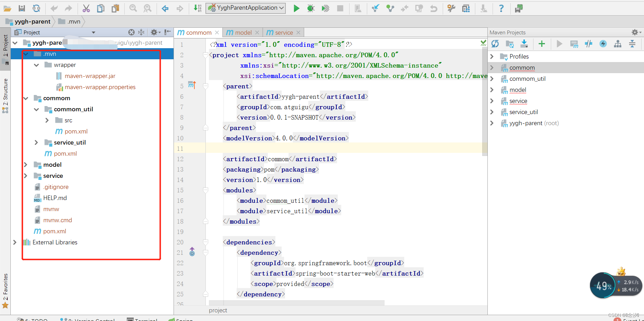Click the Open file toolbar icon
This screenshot has height=321, width=644.
tap(7, 8)
